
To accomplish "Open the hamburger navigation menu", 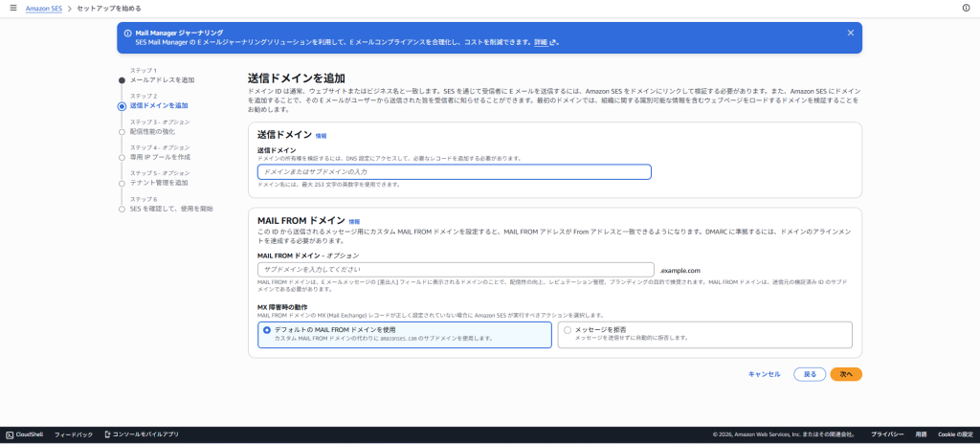I will click(12, 8).
